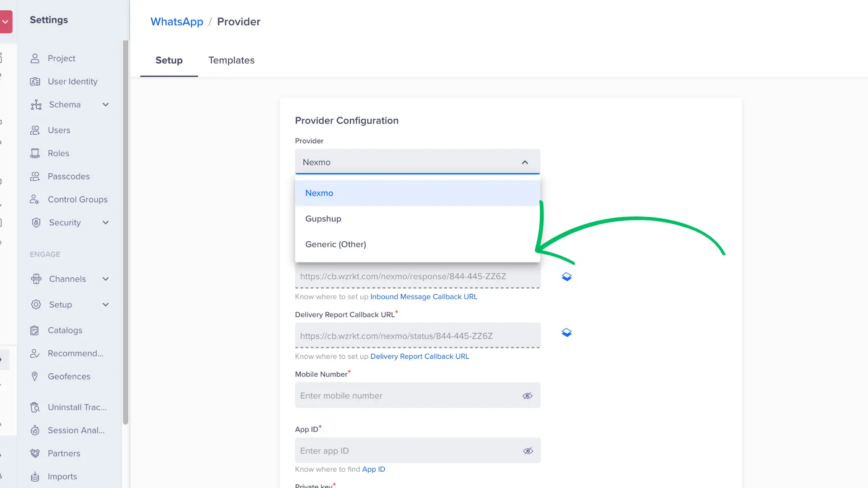Switch to the Templates tab
Image resolution: width=868 pixels, height=488 pixels.
click(x=231, y=60)
